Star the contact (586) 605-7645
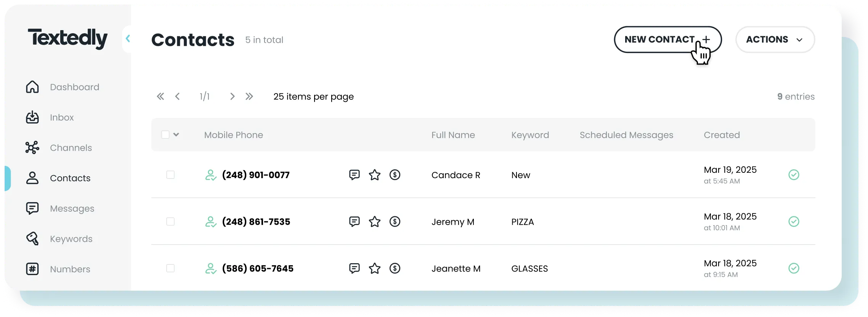 pyautogui.click(x=375, y=269)
